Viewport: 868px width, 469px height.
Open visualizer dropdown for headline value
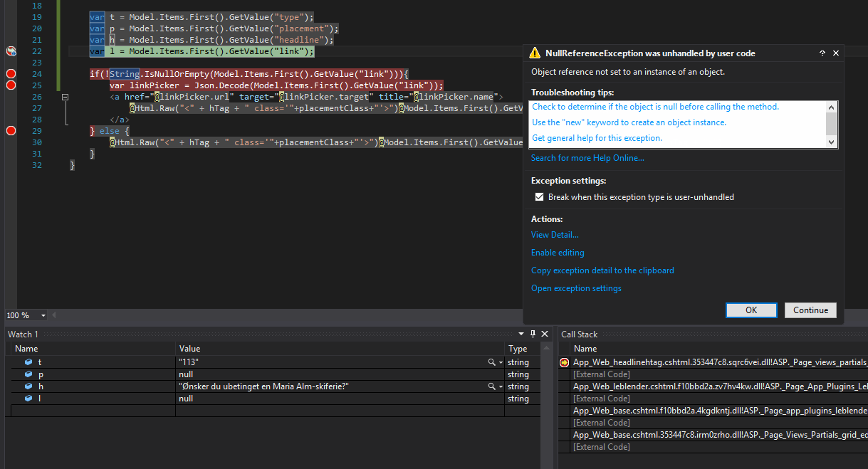coord(501,386)
